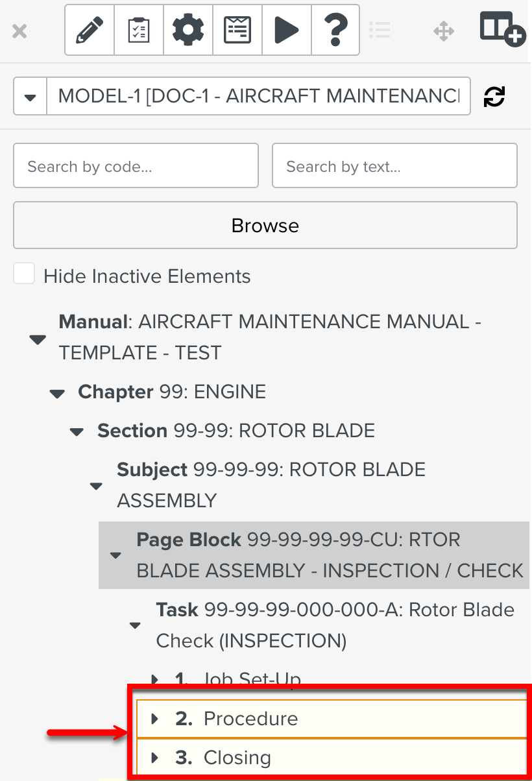Click the form list toolbar icon
Viewport: 532px width, 781px height.
tap(237, 30)
